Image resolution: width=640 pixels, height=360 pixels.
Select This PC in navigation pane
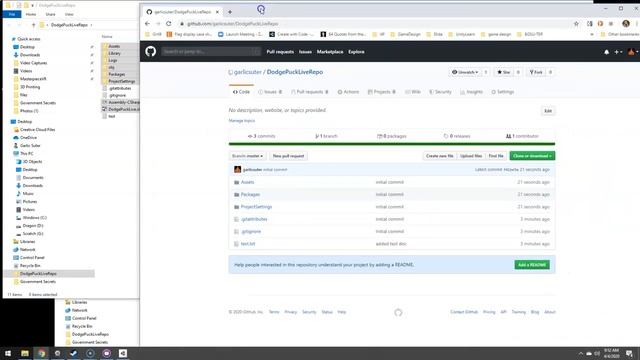pyautogui.click(x=27, y=153)
